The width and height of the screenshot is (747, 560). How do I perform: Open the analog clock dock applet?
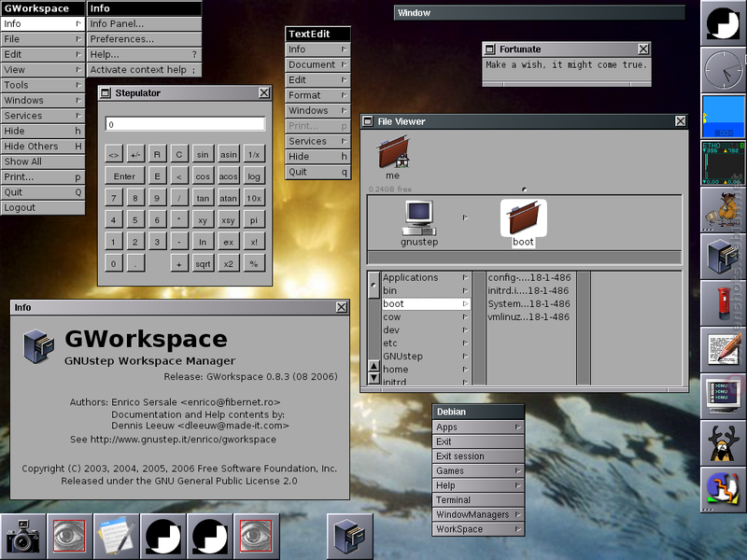723,70
